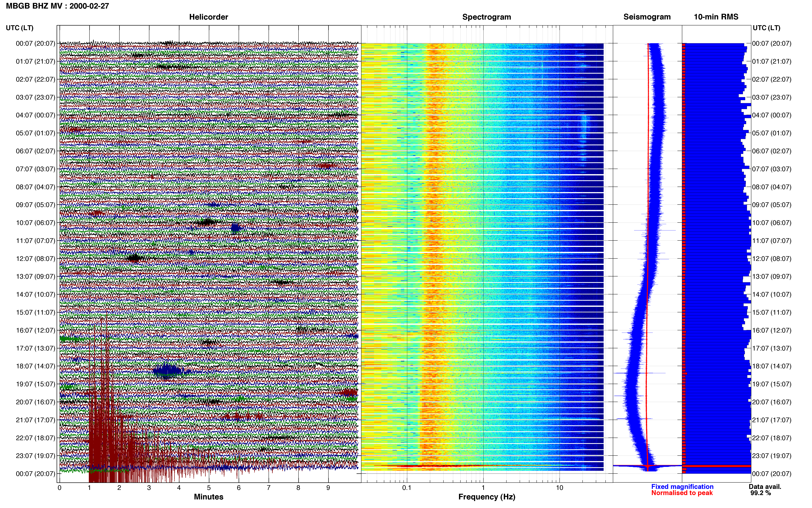The height and width of the screenshot is (508, 812).
Task: Click the "Data avail." label
Action: click(x=765, y=486)
